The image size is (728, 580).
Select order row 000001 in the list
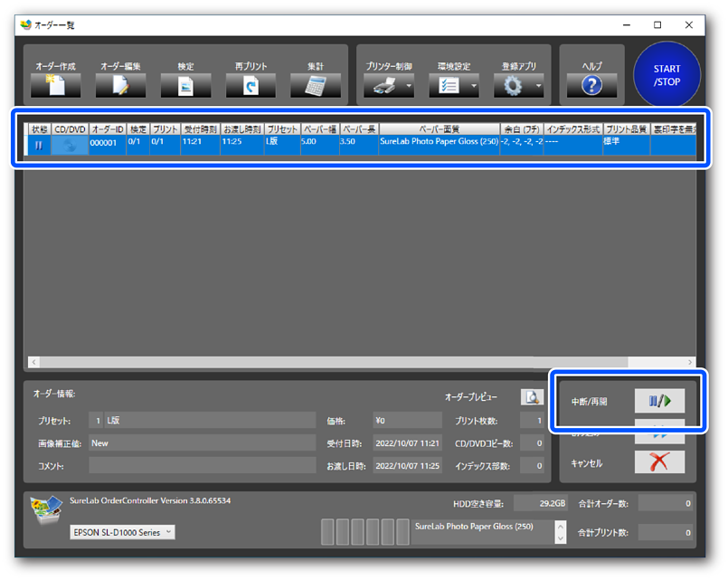click(x=107, y=142)
